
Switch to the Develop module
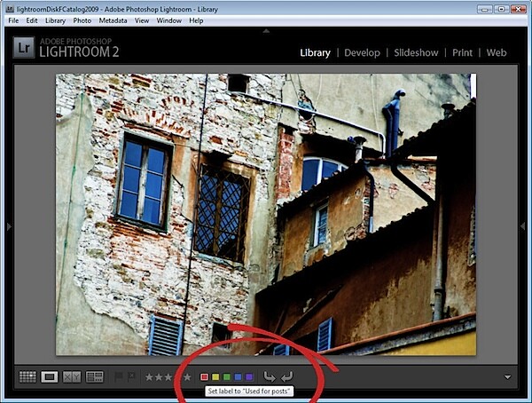click(362, 52)
